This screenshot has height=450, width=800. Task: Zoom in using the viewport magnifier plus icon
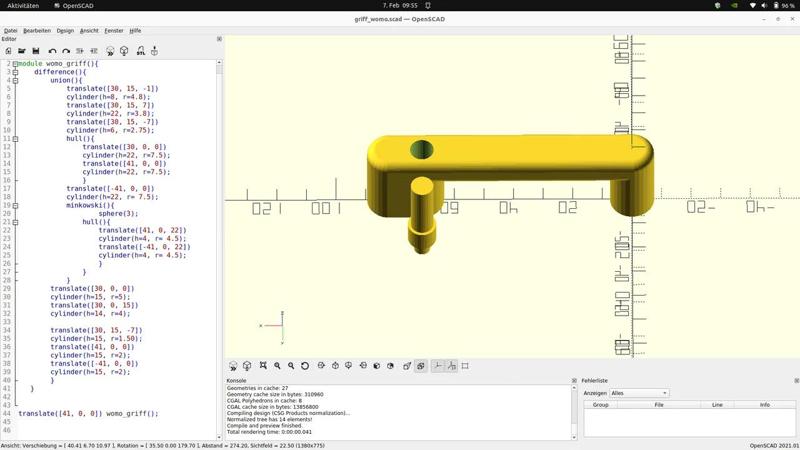(277, 366)
